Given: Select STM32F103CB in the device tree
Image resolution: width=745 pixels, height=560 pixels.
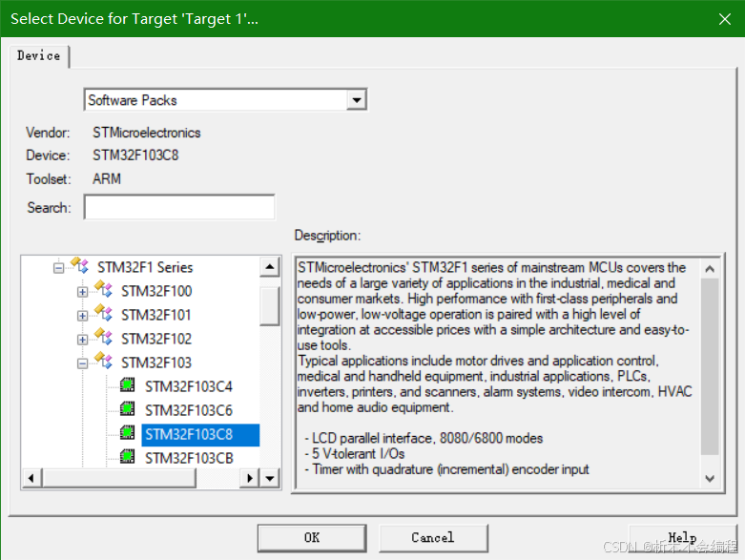Looking at the screenshot, I should click(189, 458).
